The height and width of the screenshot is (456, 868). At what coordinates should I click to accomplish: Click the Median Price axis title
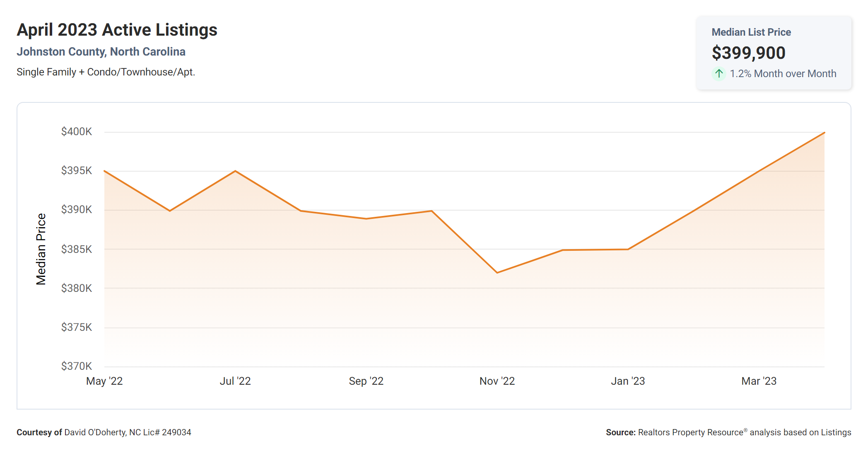click(41, 249)
